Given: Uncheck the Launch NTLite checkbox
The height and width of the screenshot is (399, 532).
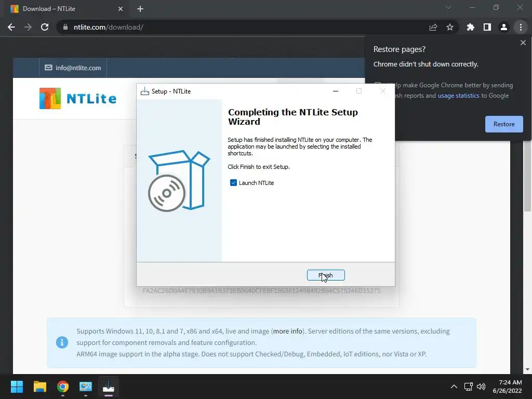Looking at the screenshot, I should click(233, 183).
